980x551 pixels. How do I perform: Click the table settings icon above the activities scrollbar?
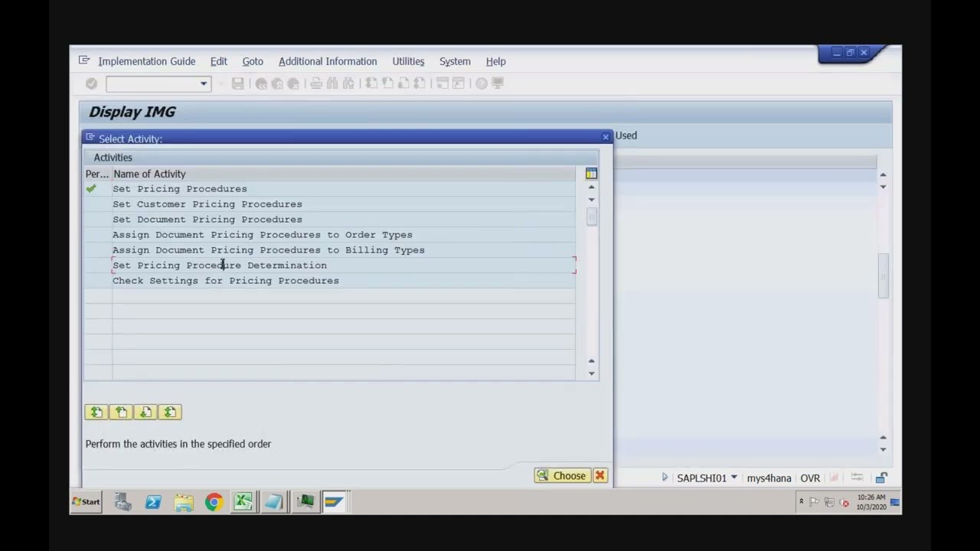coord(591,174)
